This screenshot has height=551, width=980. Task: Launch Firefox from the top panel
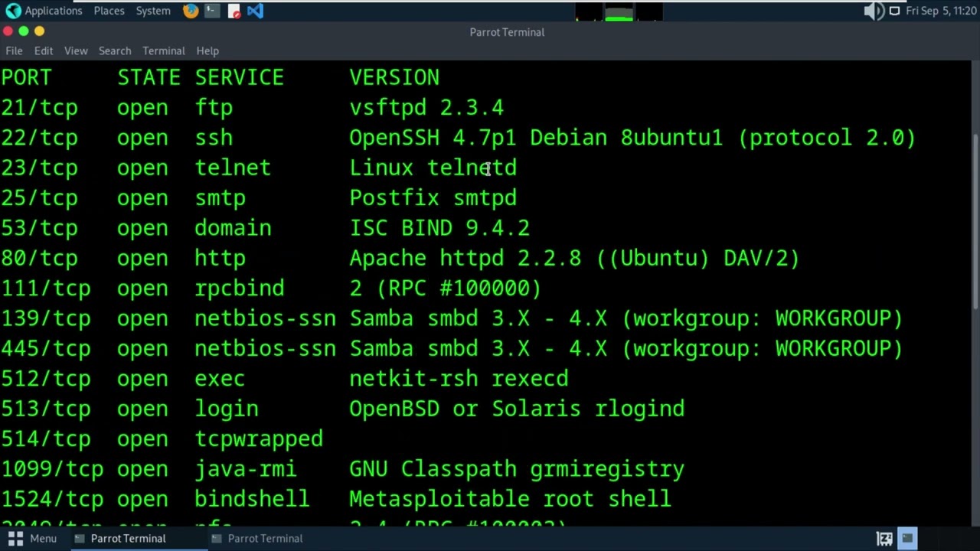(x=191, y=11)
